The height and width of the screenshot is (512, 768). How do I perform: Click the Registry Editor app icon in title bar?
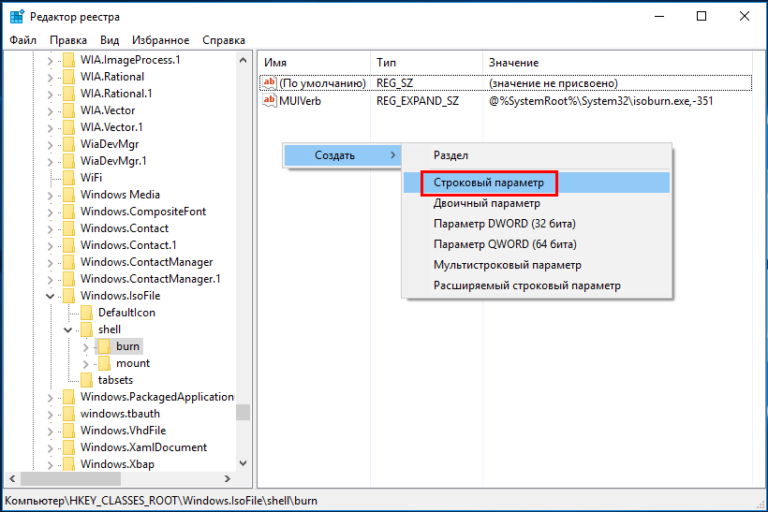coord(17,16)
